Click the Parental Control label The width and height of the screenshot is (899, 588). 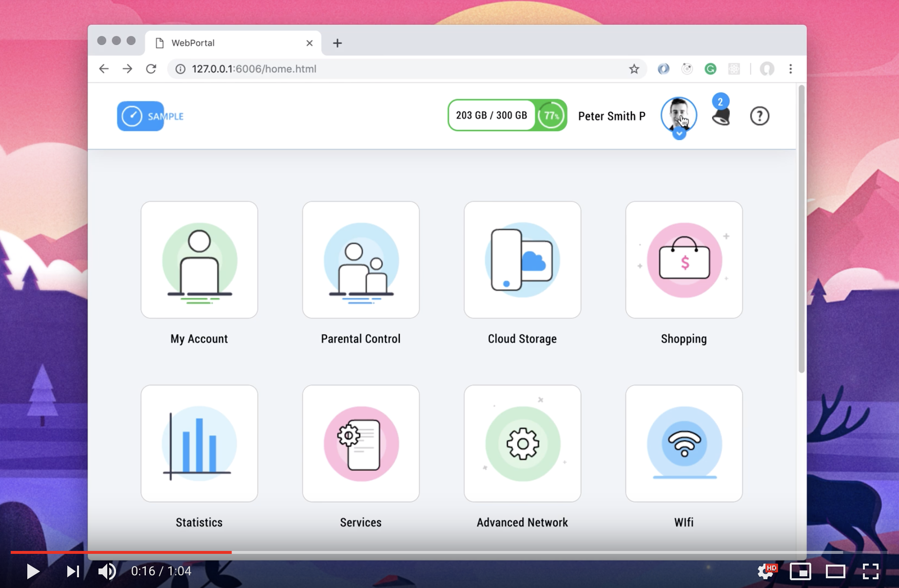pyautogui.click(x=361, y=339)
